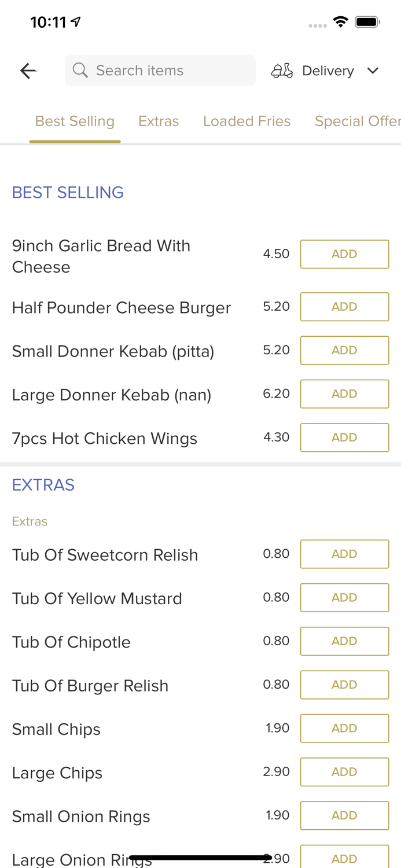Viewport: 401px width, 868px height.
Task: Open the Loaded Fries tab
Action: pyautogui.click(x=247, y=121)
